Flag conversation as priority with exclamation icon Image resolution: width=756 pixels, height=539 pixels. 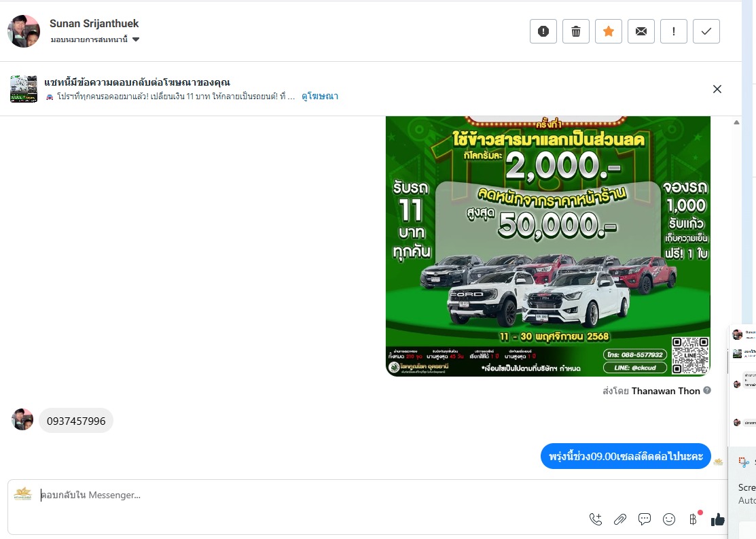click(674, 31)
